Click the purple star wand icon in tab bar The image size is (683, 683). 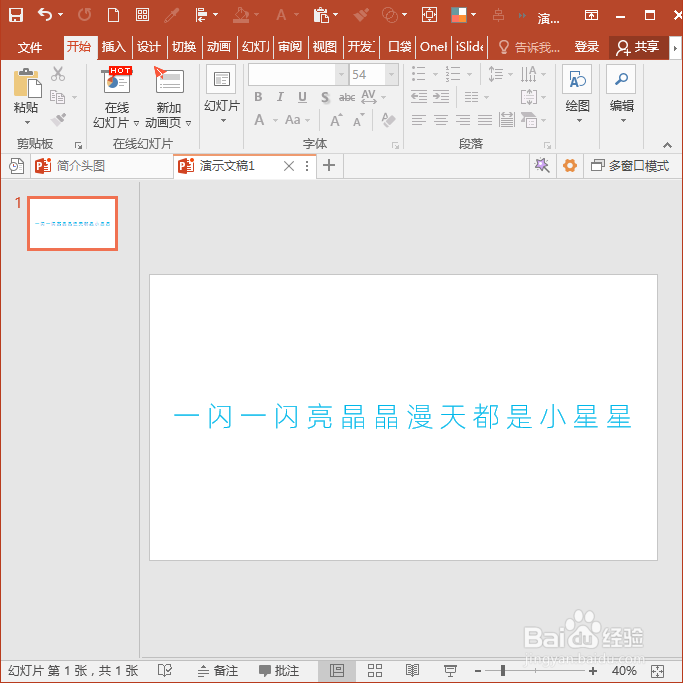pyautogui.click(x=542, y=166)
